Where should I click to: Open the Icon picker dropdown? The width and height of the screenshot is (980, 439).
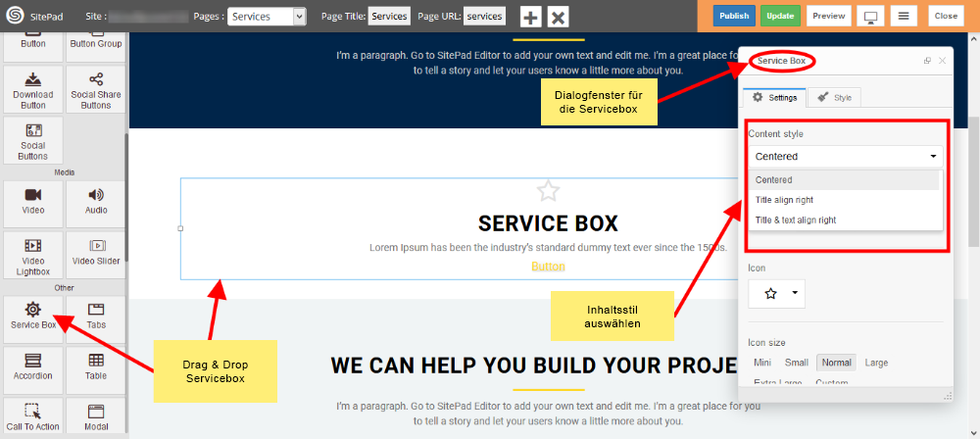coord(777,293)
